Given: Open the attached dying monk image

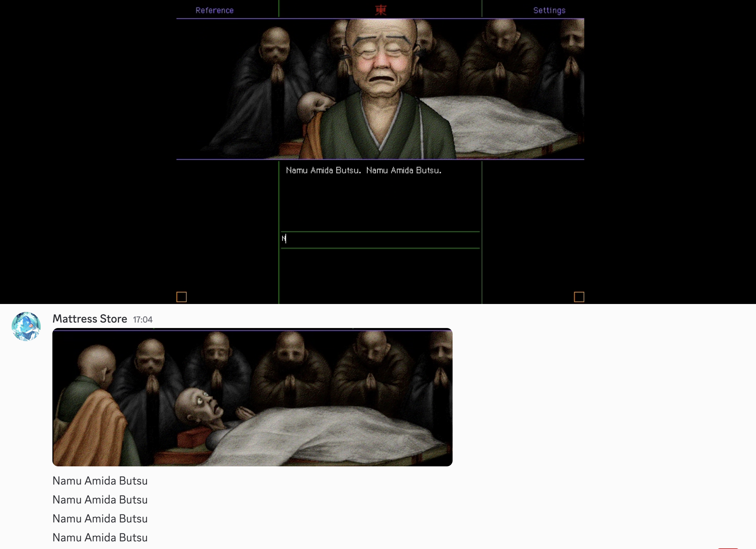Looking at the screenshot, I should click(252, 397).
